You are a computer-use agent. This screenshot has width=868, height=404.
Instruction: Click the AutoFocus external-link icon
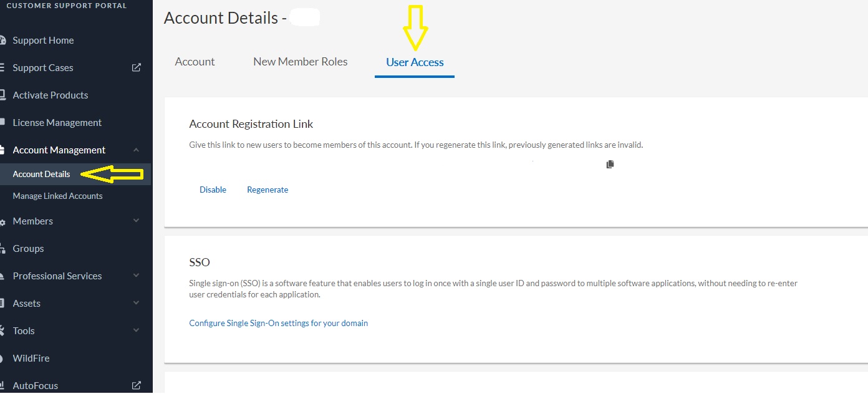click(x=137, y=385)
